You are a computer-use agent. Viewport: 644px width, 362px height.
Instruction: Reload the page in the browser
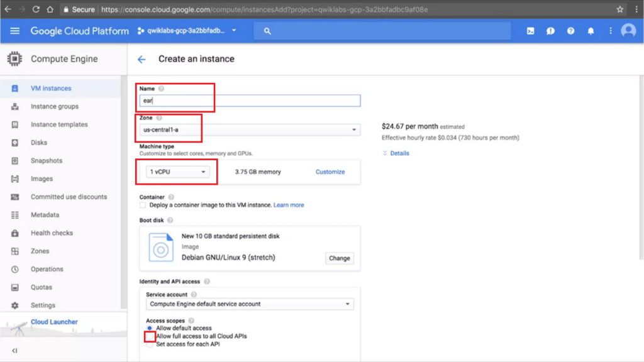(36, 9)
